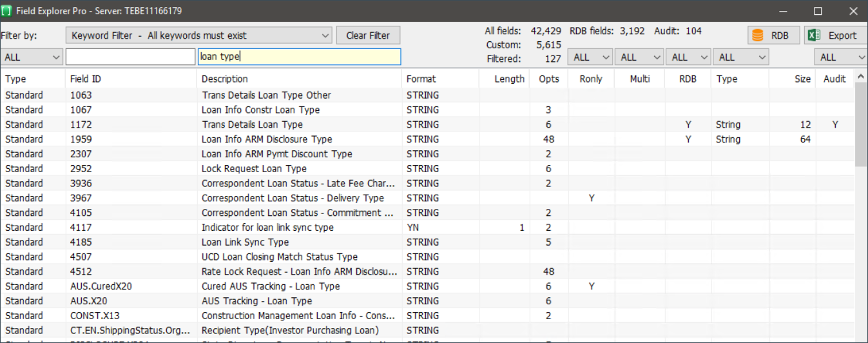The image size is (868, 343).
Task: Click the empty Field ID filter box
Action: 130,57
